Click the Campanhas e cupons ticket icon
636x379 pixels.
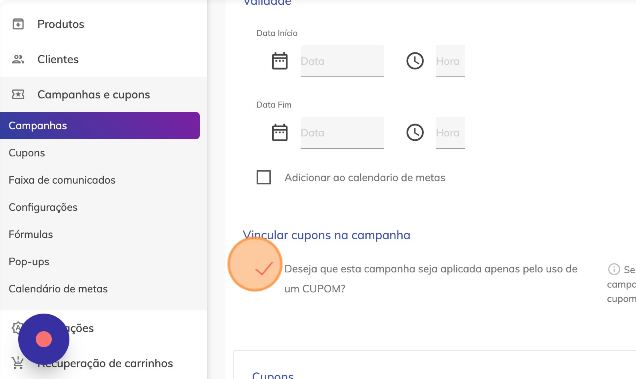(18, 95)
